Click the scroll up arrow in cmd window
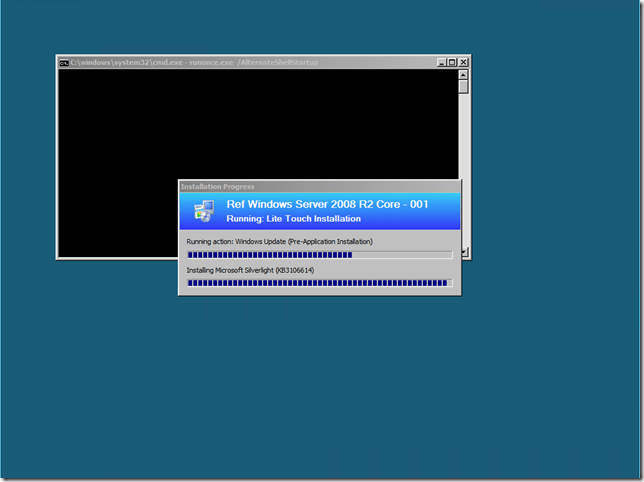The width and height of the screenshot is (644, 482). (x=463, y=74)
